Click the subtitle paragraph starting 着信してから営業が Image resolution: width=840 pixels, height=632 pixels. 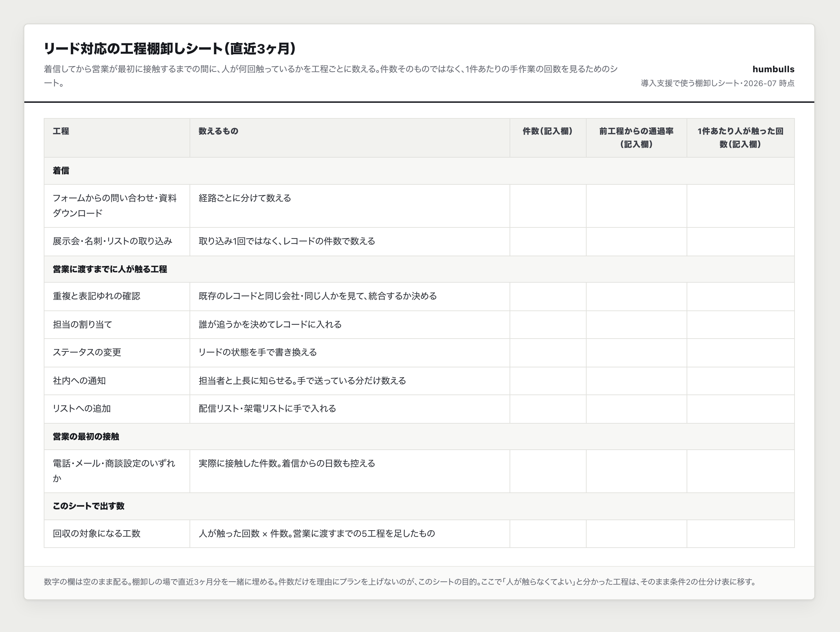pyautogui.click(x=331, y=76)
